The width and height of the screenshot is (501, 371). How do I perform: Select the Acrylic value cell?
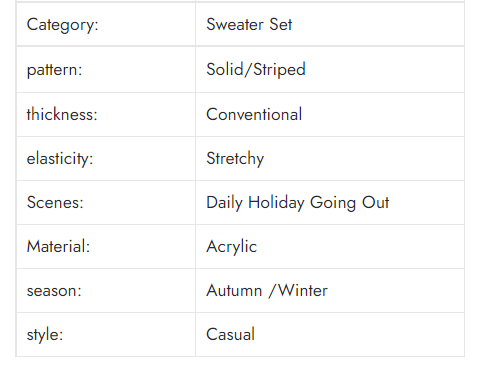pos(330,247)
